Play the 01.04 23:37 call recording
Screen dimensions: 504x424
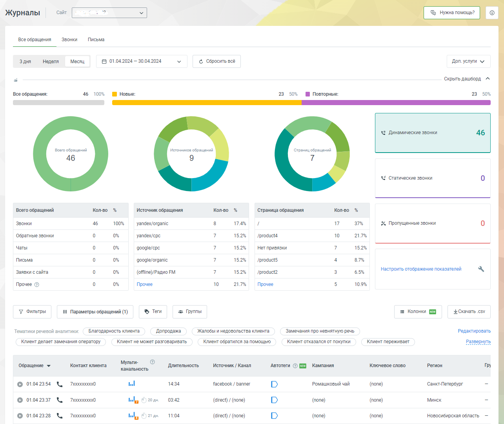point(20,400)
